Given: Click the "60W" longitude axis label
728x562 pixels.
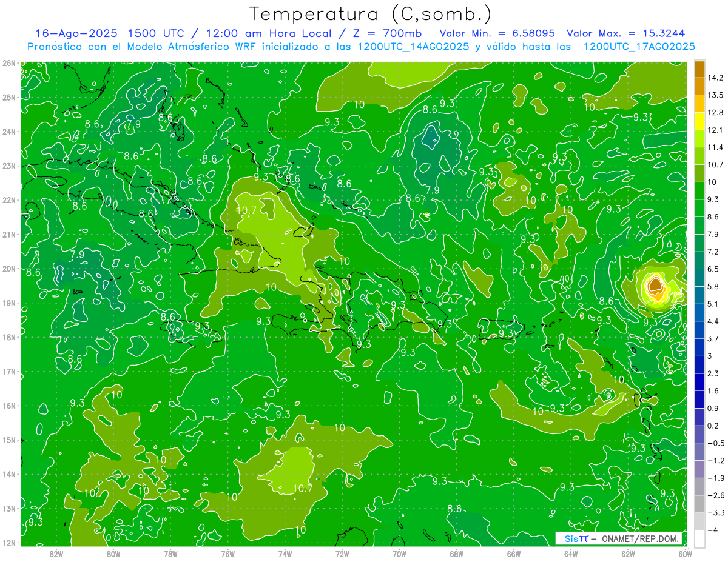Looking at the screenshot, I should pyautogui.click(x=686, y=554).
